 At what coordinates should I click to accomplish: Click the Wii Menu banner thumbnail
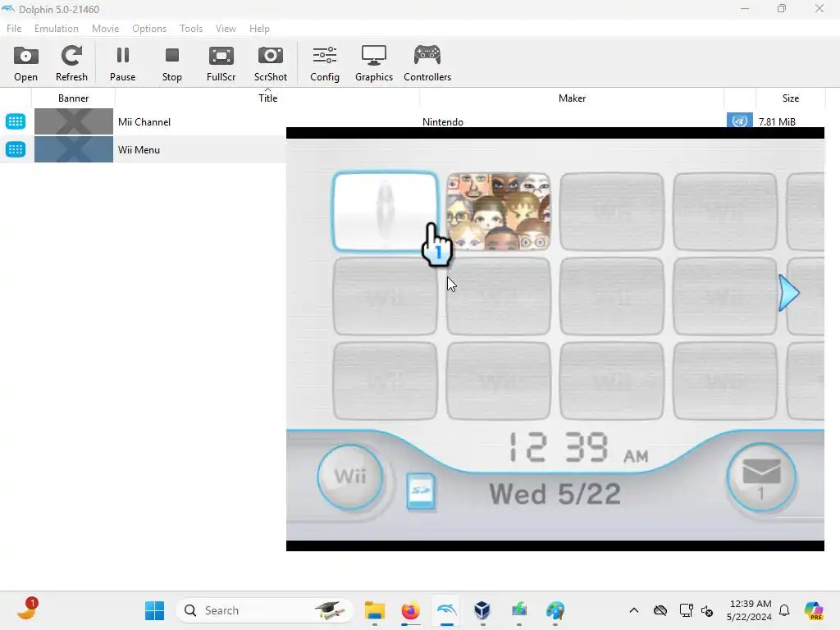(73, 149)
